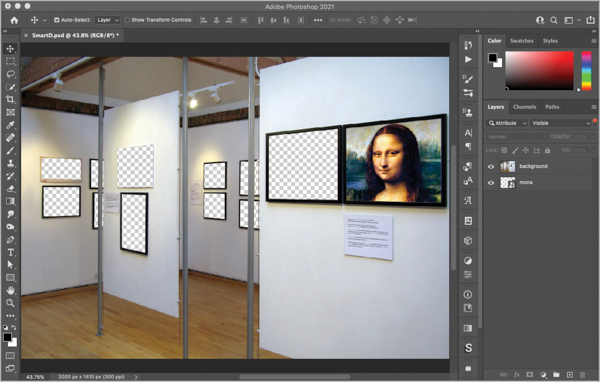Open the Visible filter dropdown

tap(561, 123)
